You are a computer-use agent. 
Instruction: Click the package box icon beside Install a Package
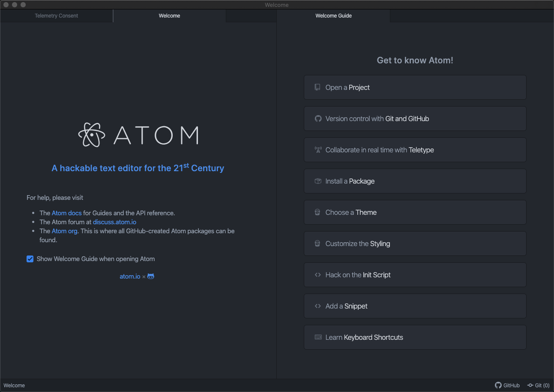tap(318, 181)
